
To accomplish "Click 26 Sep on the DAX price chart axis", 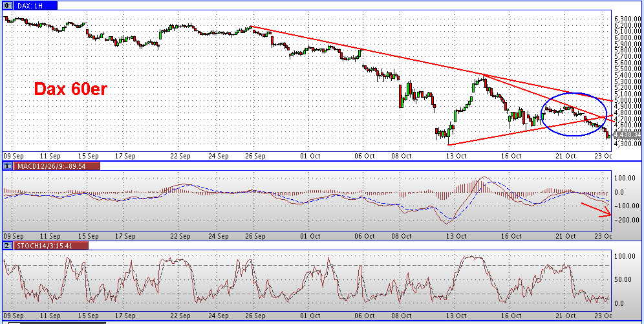I will [x=255, y=156].
